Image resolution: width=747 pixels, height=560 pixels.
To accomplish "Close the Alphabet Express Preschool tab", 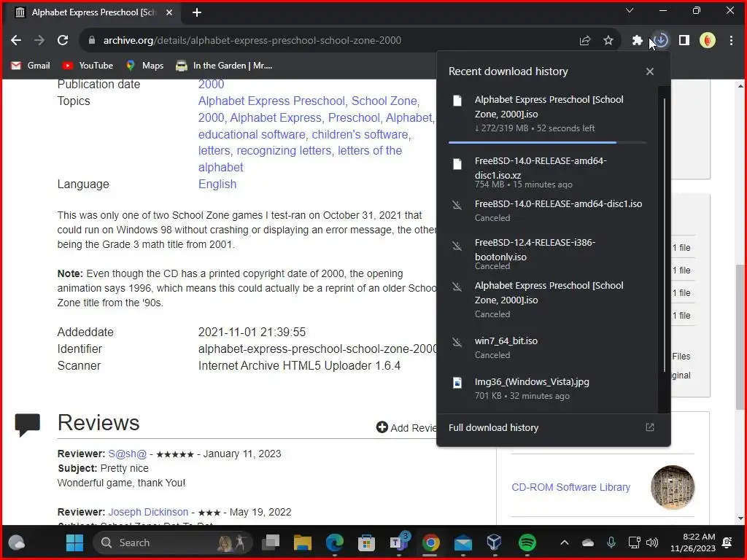I will click(169, 12).
